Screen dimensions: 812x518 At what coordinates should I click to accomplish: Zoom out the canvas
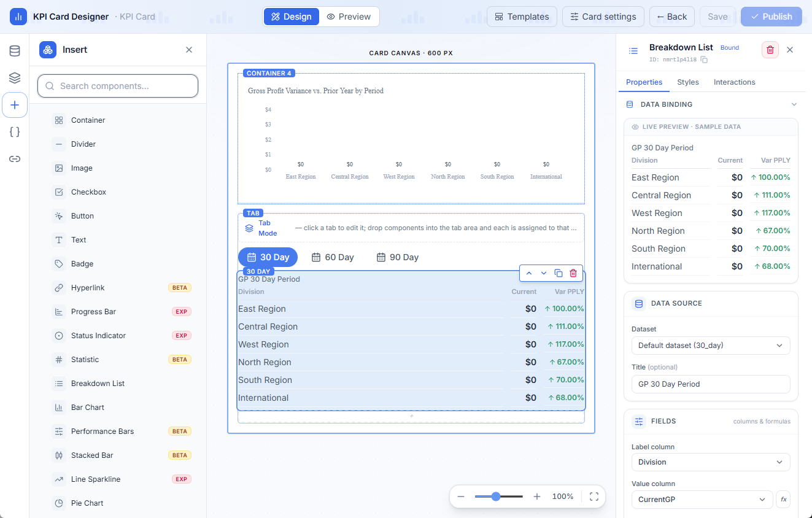click(461, 497)
